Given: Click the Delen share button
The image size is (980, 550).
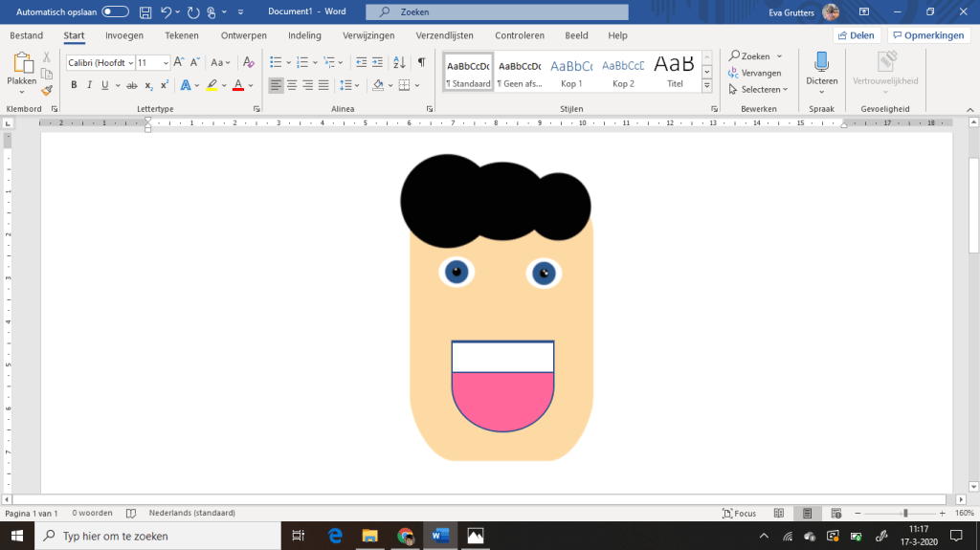Looking at the screenshot, I should click(857, 35).
